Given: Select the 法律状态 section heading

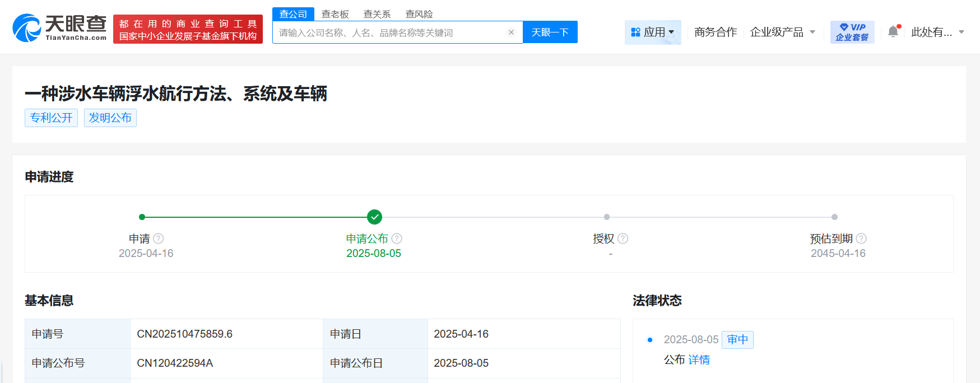Looking at the screenshot, I should pos(657,301).
